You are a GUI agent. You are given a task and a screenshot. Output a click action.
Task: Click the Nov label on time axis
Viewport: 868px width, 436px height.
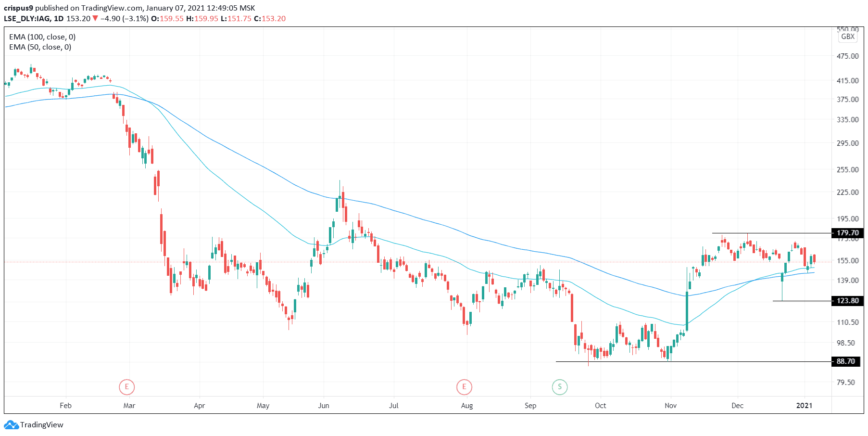coord(670,406)
